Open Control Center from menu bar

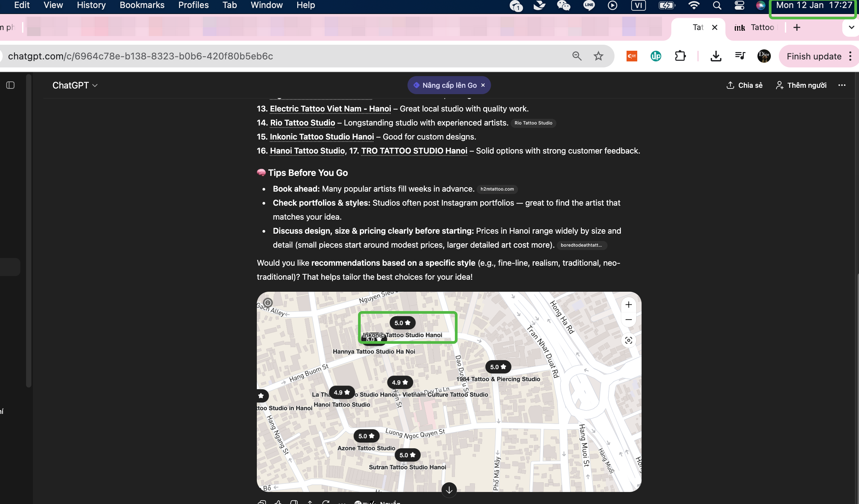point(739,5)
